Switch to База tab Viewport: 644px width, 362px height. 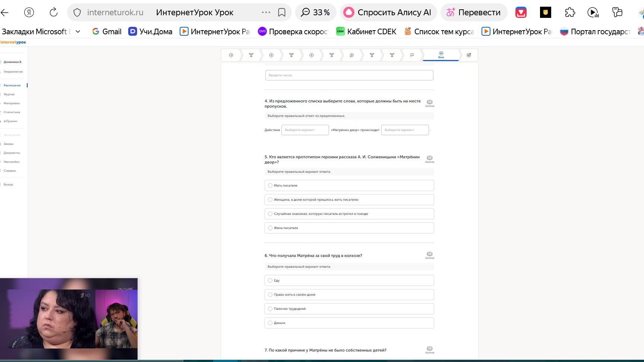[x=441, y=55]
